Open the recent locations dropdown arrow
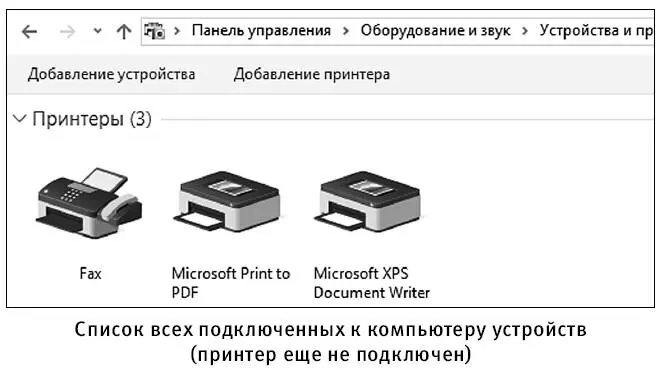 [x=97, y=31]
